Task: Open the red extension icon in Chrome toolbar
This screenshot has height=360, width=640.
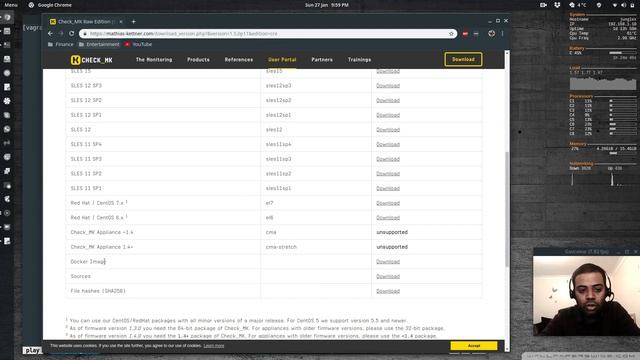Action: 465,34
